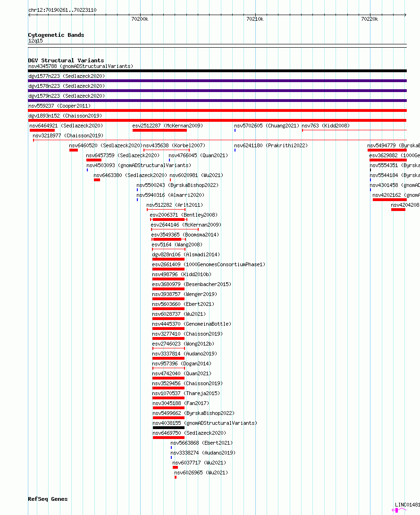Click esv2006371 Bentley2008 label
This screenshot has width=420, height=515.
(184, 215)
